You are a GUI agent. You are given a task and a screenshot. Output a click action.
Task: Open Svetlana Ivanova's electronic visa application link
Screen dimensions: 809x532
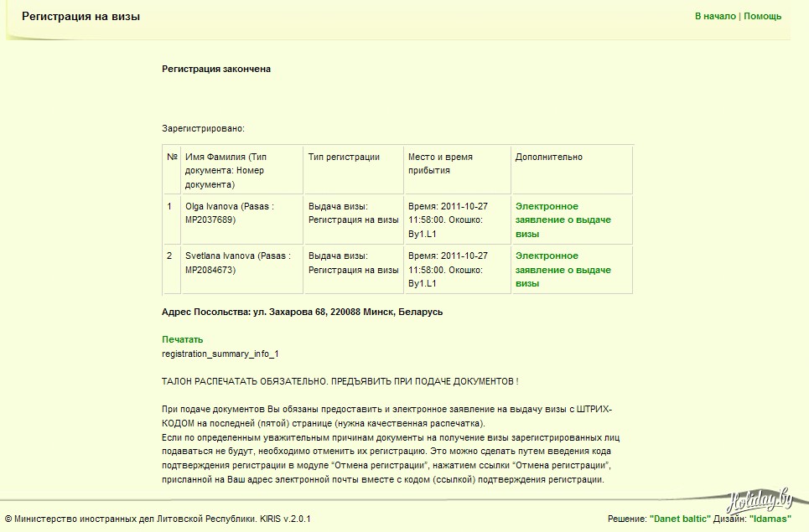pyautogui.click(x=563, y=270)
